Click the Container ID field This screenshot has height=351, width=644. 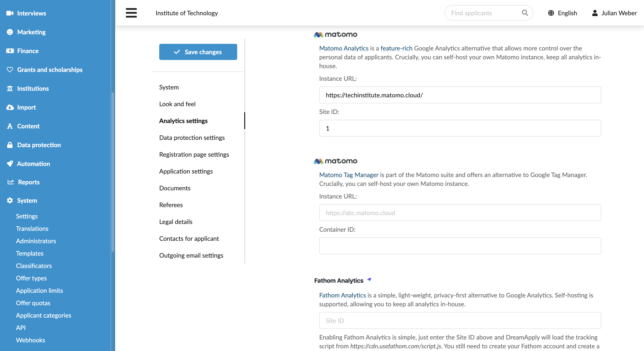point(460,246)
